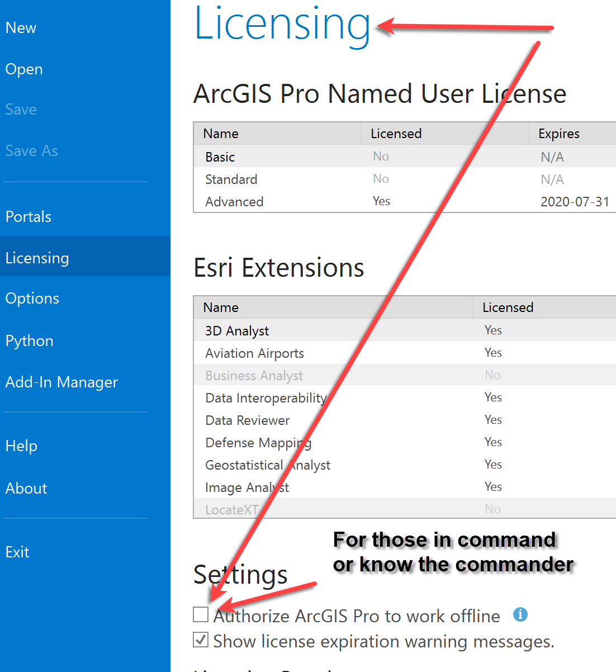
Task: Select the Image Analyst extension row
Action: 405,487
